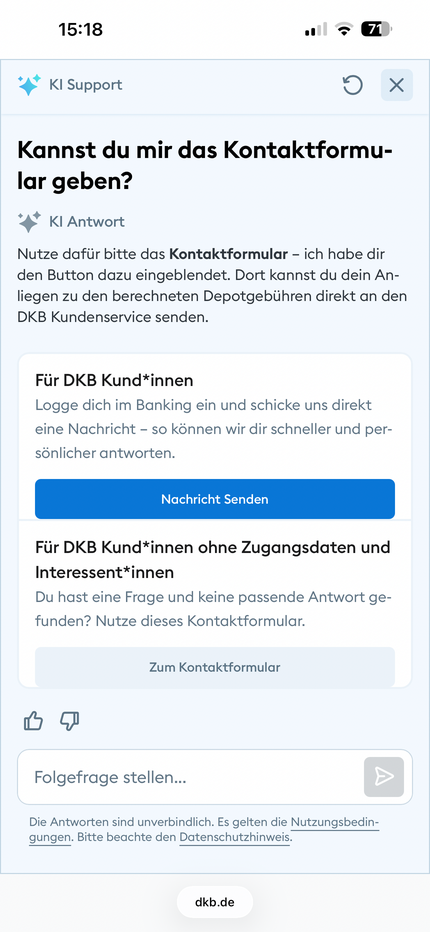Click the restart conversation circular arrow icon
The width and height of the screenshot is (430, 932).
(x=352, y=85)
